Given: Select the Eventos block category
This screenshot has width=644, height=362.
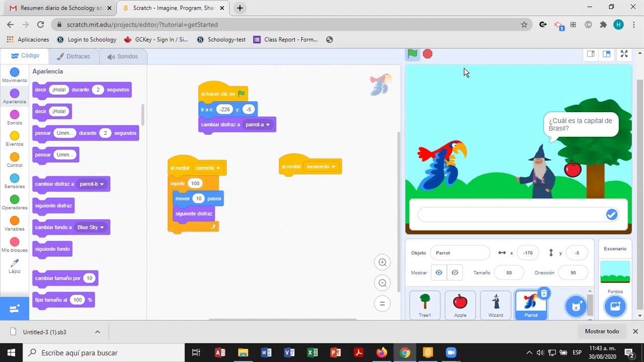Looking at the screenshot, I should pos(15,139).
